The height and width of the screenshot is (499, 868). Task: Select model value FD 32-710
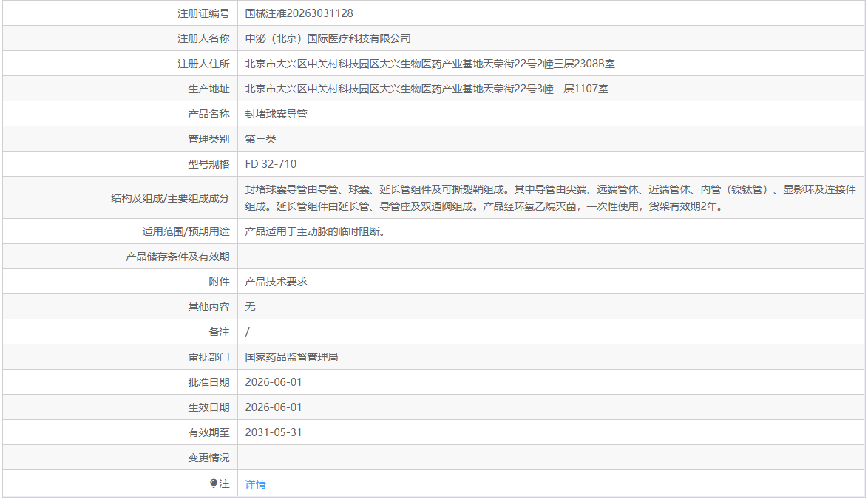coord(271,164)
